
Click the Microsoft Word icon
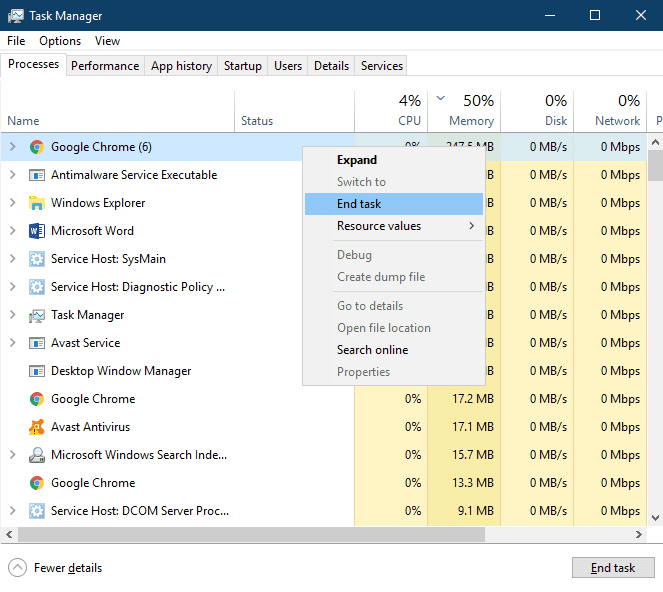coord(37,231)
